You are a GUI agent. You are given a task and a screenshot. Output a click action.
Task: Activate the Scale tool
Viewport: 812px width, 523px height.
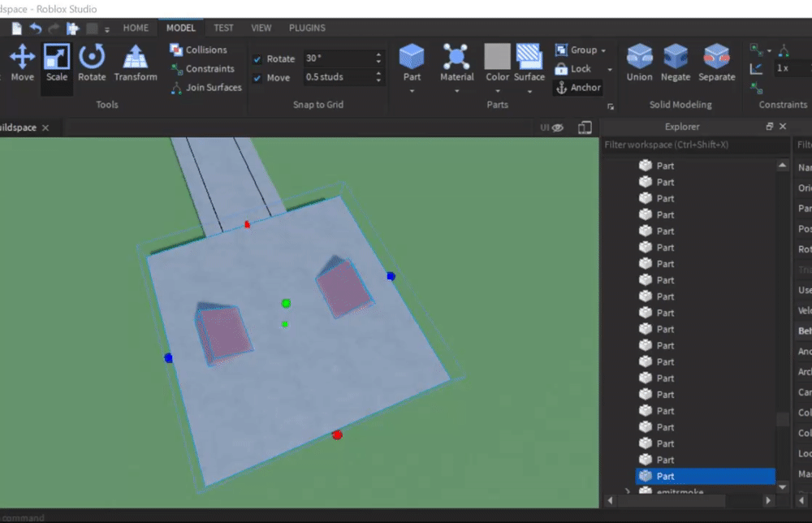[57, 63]
